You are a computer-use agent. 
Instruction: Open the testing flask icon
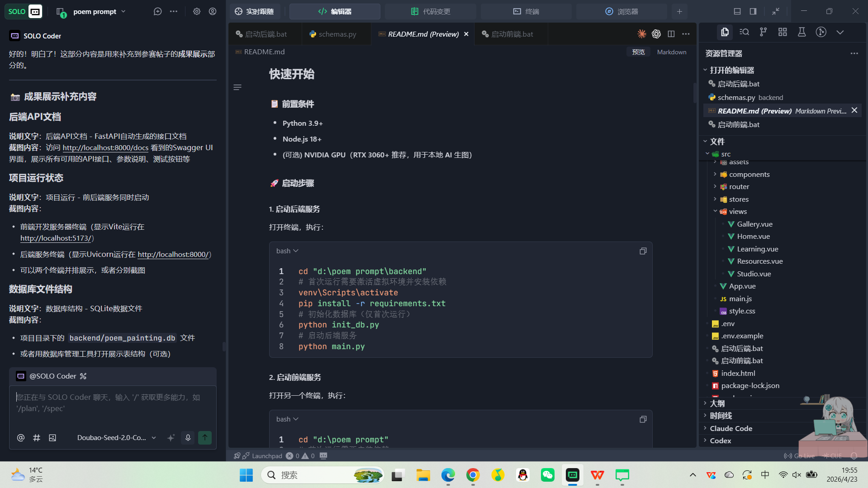pos(802,32)
